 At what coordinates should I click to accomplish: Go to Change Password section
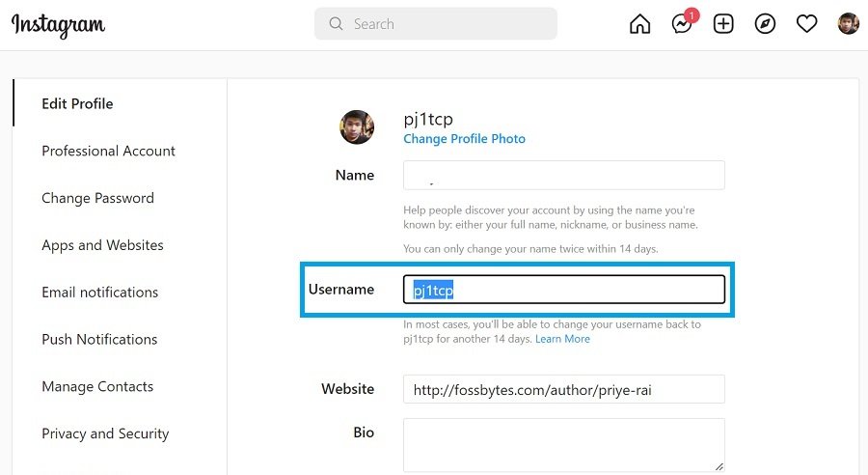tap(98, 198)
